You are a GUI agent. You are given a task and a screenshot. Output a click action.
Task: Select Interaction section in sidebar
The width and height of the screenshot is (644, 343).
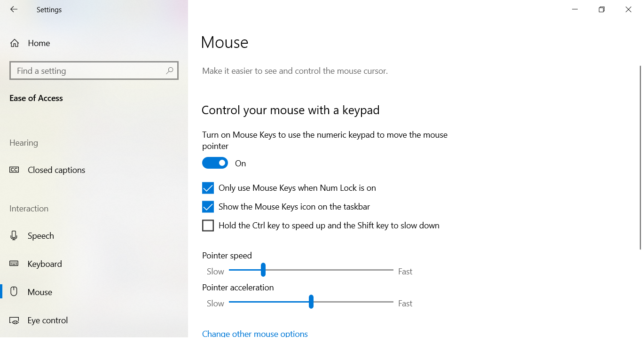(x=29, y=208)
